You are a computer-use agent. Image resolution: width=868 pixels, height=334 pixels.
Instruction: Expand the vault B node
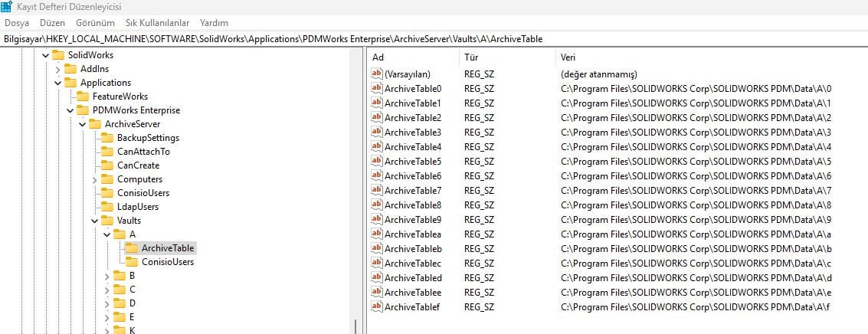click(106, 276)
